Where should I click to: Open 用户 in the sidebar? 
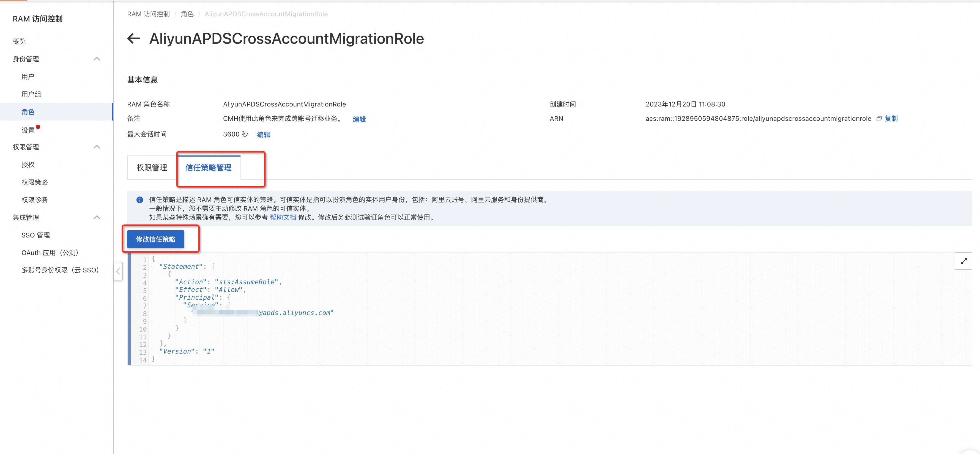click(28, 76)
